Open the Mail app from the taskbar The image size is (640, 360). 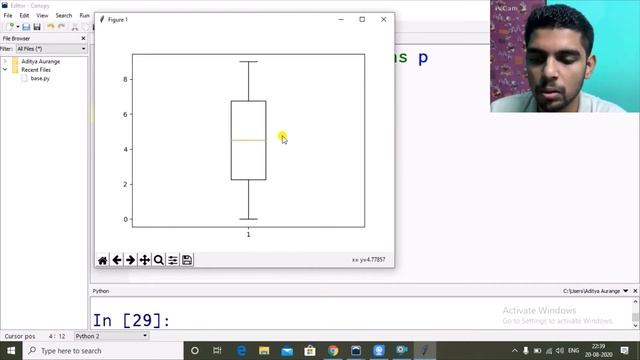287,351
